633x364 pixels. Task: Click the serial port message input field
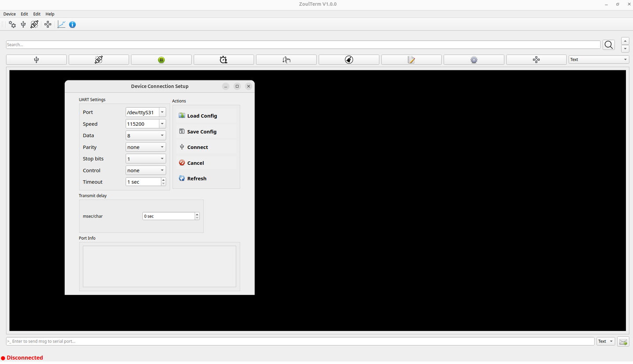tap(300, 341)
